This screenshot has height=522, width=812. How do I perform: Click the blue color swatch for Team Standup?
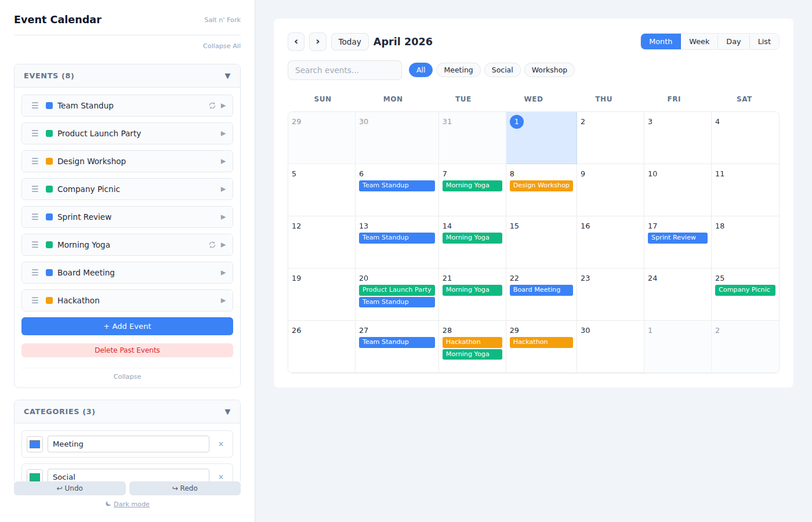(49, 105)
